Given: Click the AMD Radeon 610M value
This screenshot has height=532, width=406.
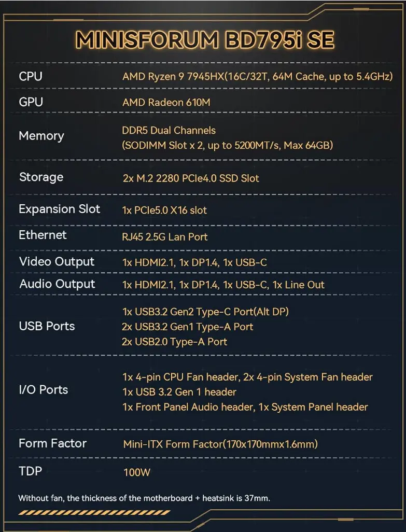Looking at the screenshot, I should [x=166, y=103].
